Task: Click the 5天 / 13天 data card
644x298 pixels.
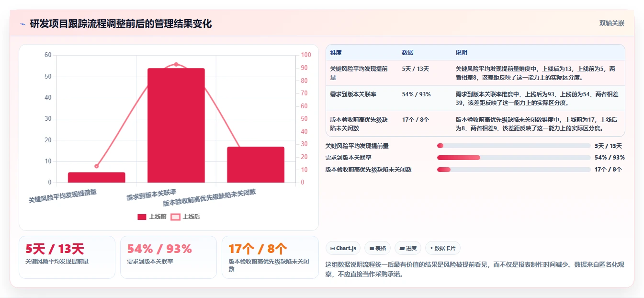Action: (67, 257)
